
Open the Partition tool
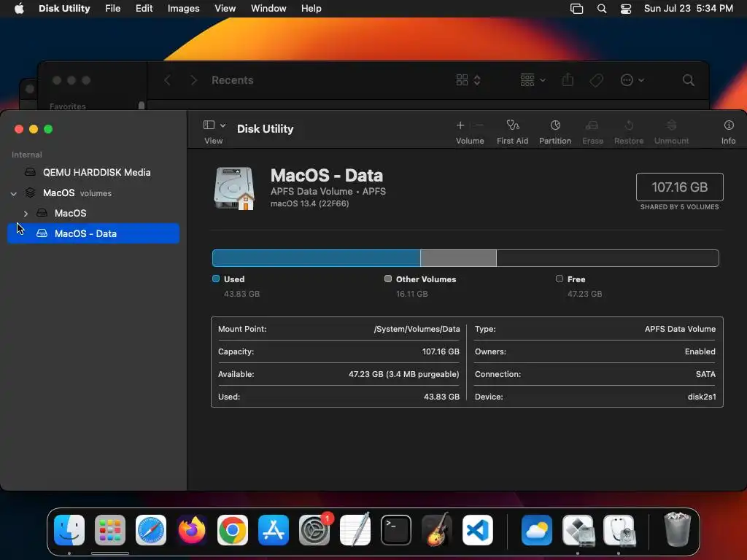tap(555, 125)
